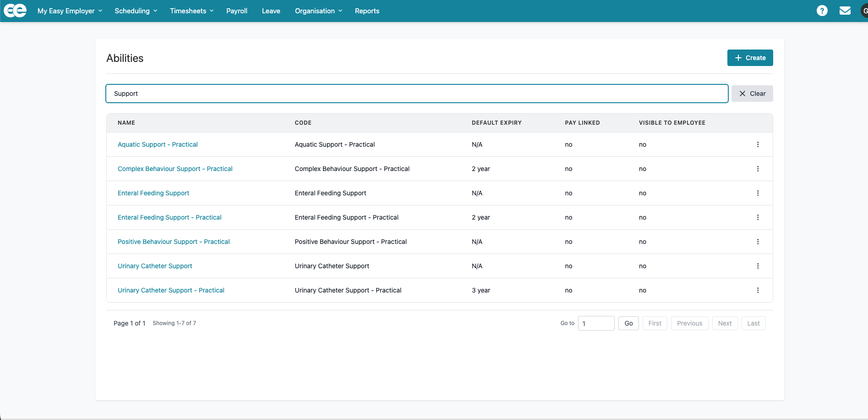
Task: Clear the search filter
Action: click(752, 94)
